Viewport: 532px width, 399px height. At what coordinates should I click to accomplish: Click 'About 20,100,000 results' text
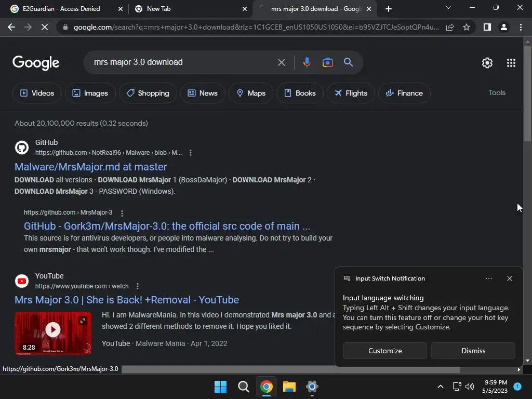click(56, 123)
